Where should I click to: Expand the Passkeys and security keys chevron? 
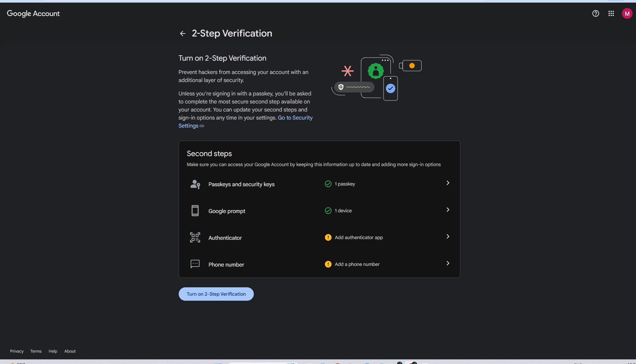point(448,183)
